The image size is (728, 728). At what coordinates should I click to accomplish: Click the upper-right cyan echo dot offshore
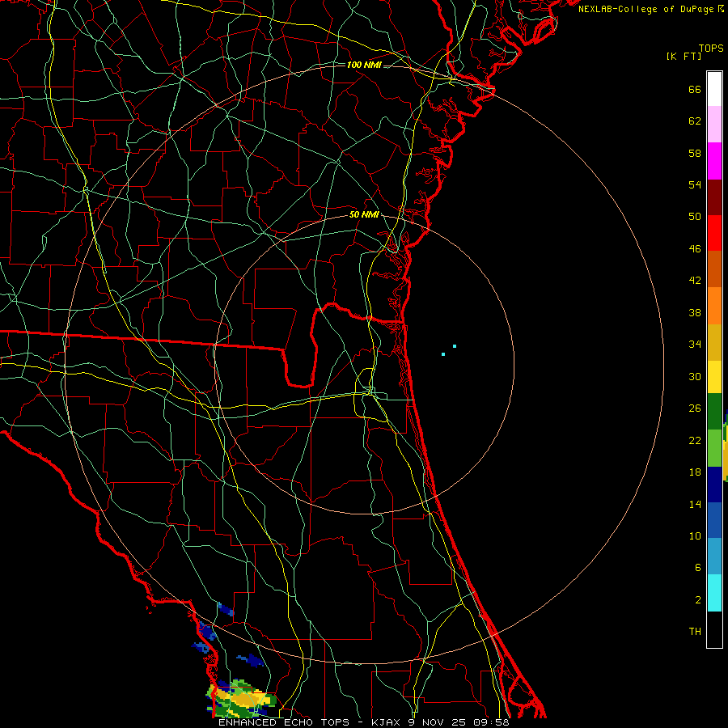tap(455, 346)
